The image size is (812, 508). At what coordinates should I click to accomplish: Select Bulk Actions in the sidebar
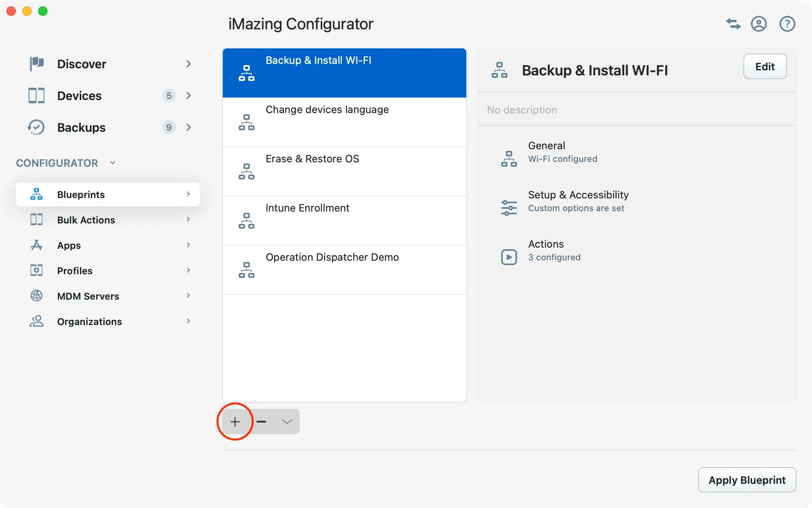click(86, 219)
